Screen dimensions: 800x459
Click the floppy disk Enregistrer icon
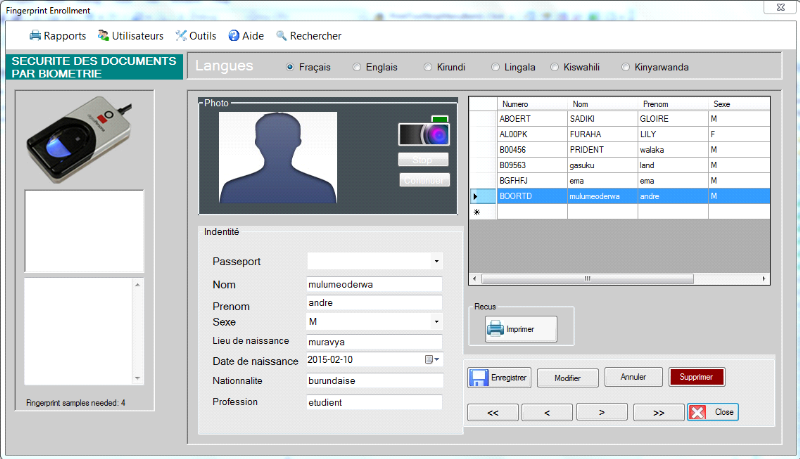(479, 378)
